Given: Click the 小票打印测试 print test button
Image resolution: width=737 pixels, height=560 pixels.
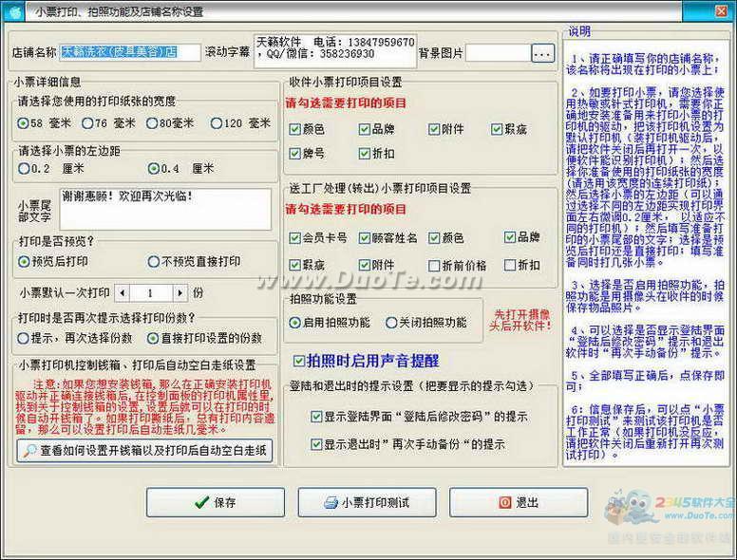Looking at the screenshot, I should (367, 502).
